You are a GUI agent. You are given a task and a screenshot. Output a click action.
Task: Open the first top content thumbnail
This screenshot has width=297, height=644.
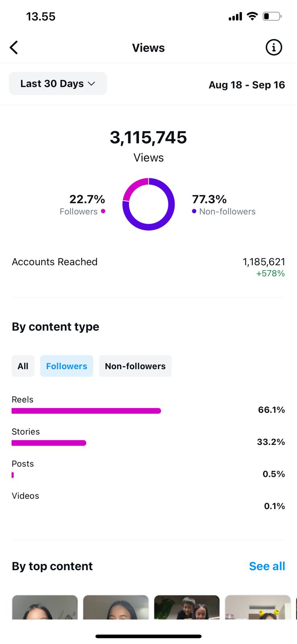pos(45,608)
